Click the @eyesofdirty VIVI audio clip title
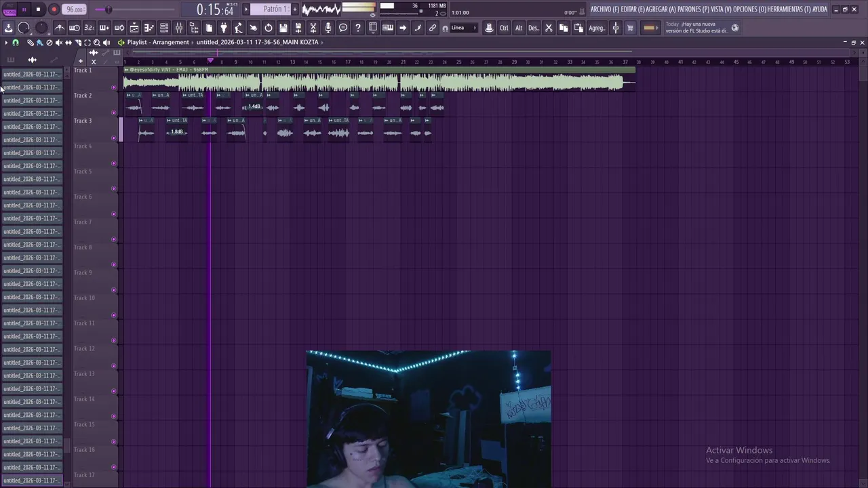Image resolution: width=868 pixels, height=488 pixels. coord(169,70)
